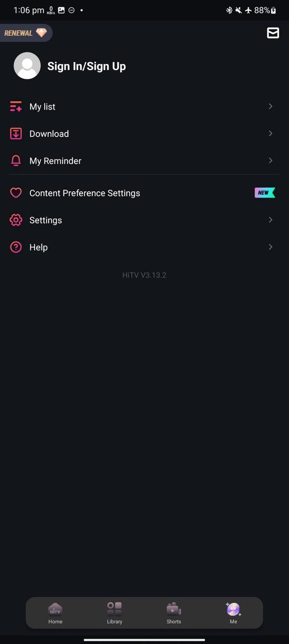Viewport: 289px width, 644px height.
Task: Tap the Help question mark icon
Action: pyautogui.click(x=15, y=247)
